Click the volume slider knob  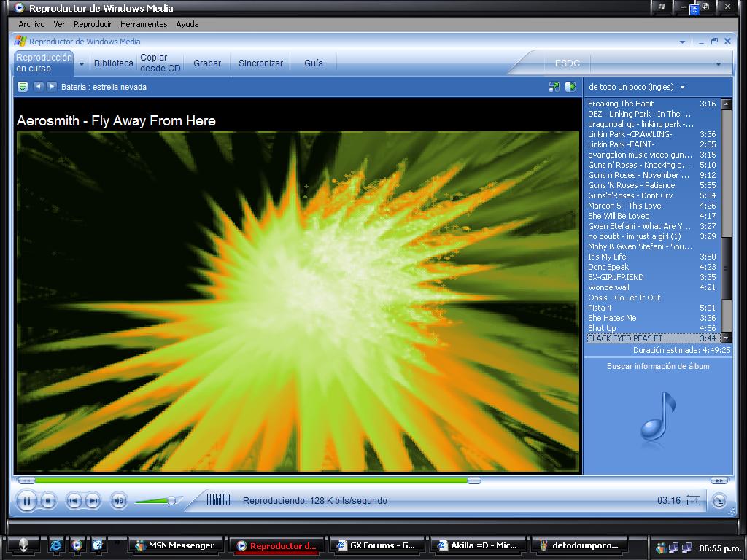(x=171, y=500)
